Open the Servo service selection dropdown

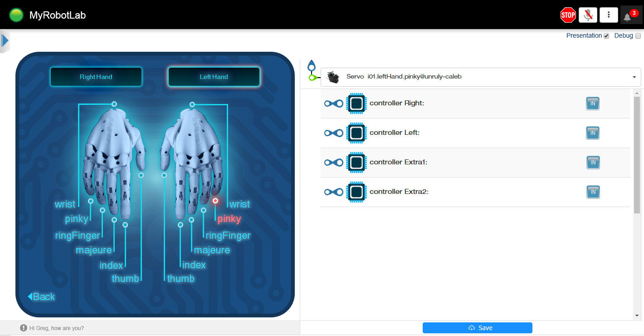(481, 77)
